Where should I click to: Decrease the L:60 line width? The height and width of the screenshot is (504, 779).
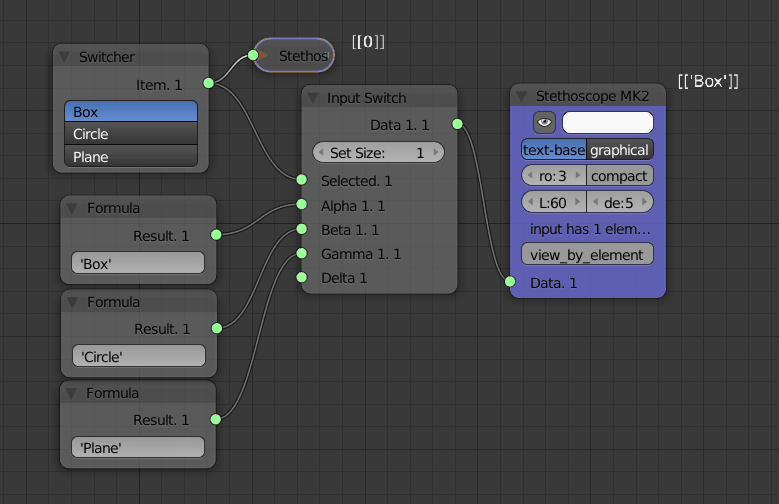click(530, 202)
